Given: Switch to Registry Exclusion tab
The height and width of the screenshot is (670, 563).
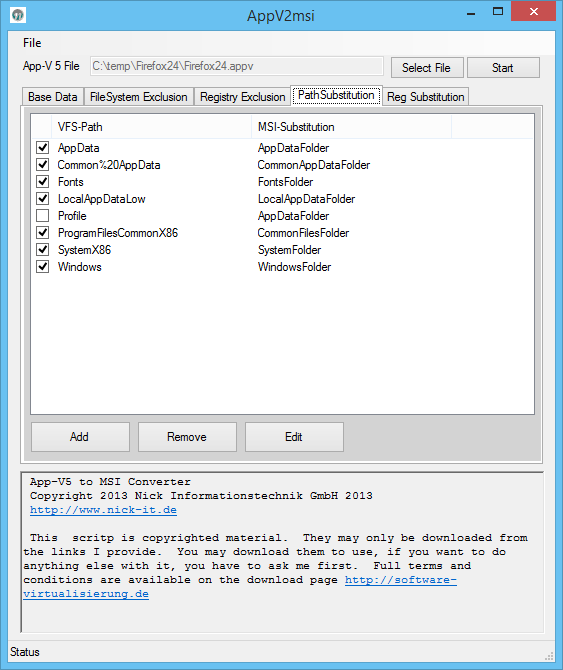Looking at the screenshot, I should click(x=242, y=97).
